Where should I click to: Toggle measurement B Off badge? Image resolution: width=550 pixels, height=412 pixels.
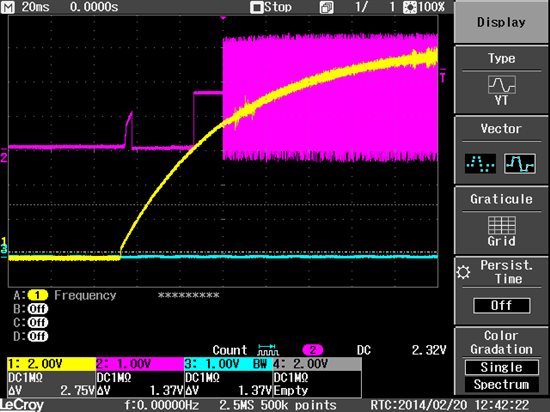click(x=38, y=309)
